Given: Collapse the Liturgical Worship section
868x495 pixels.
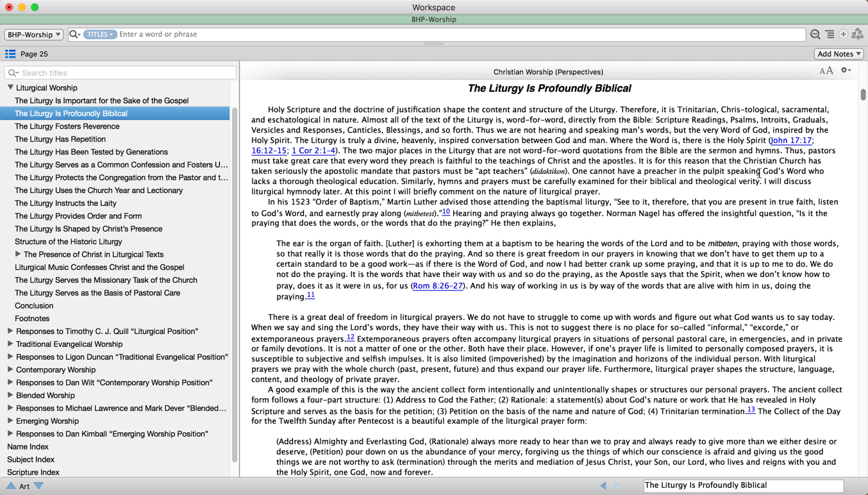Looking at the screenshot, I should tap(10, 88).
